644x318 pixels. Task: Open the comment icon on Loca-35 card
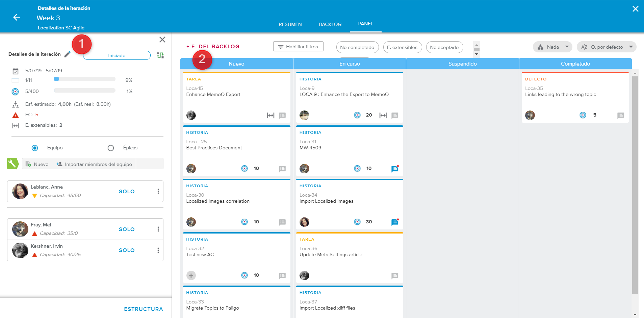[x=620, y=116]
